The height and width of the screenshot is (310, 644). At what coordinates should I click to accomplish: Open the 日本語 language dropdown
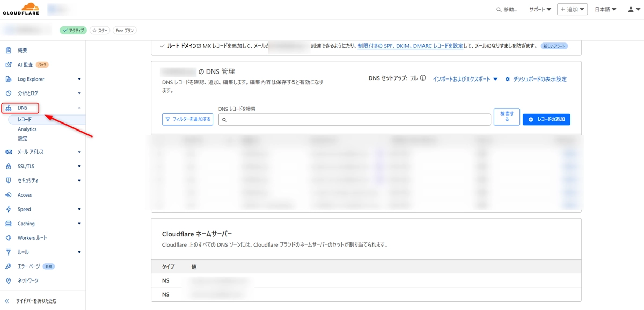[605, 10]
